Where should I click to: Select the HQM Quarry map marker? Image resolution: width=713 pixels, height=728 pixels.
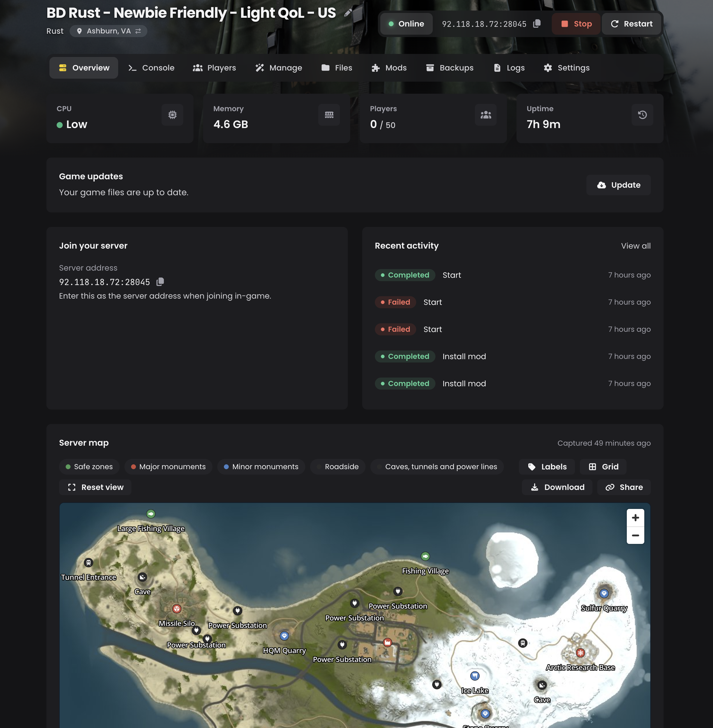[x=284, y=635]
